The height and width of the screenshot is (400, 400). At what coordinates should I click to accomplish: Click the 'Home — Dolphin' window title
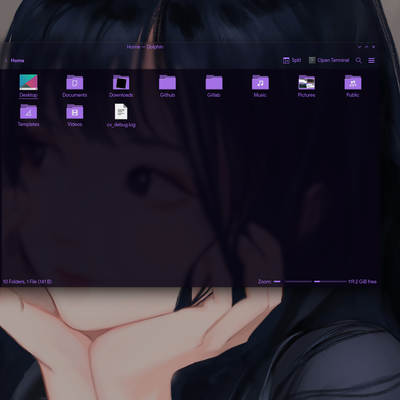[145, 47]
